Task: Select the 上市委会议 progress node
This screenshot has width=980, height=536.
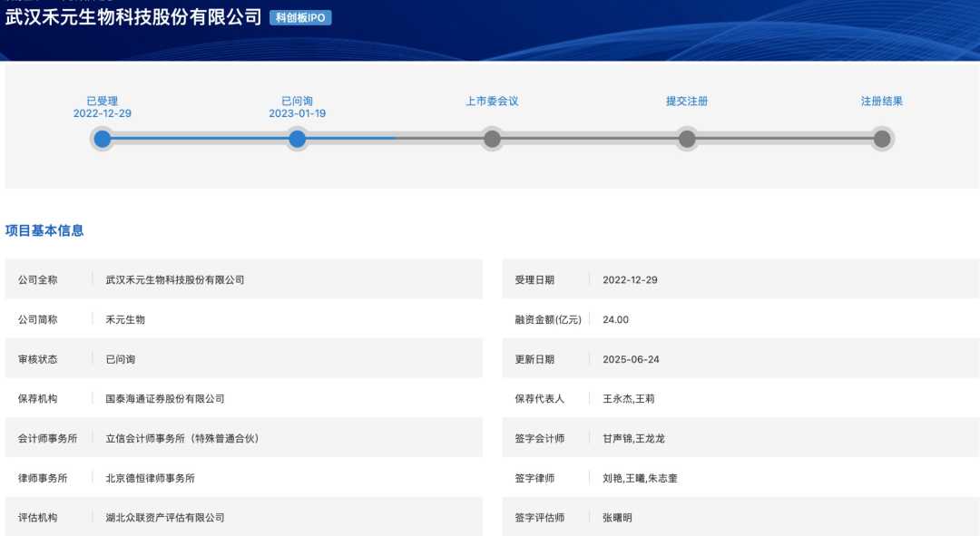Action: [492, 139]
